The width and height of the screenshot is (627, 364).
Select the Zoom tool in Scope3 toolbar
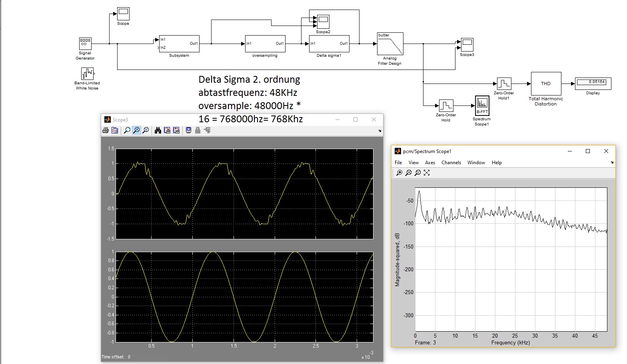point(127,130)
